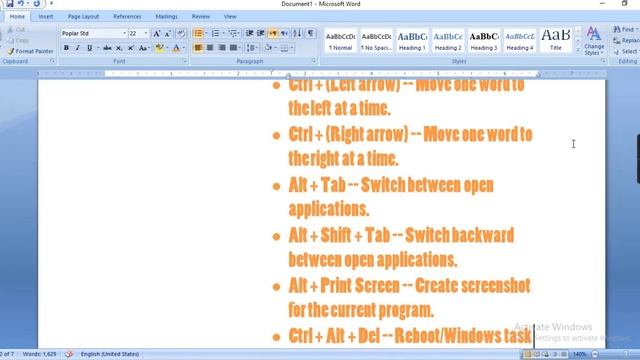Clear all formatting
The height and width of the screenshot is (360, 640).
click(x=181, y=34)
